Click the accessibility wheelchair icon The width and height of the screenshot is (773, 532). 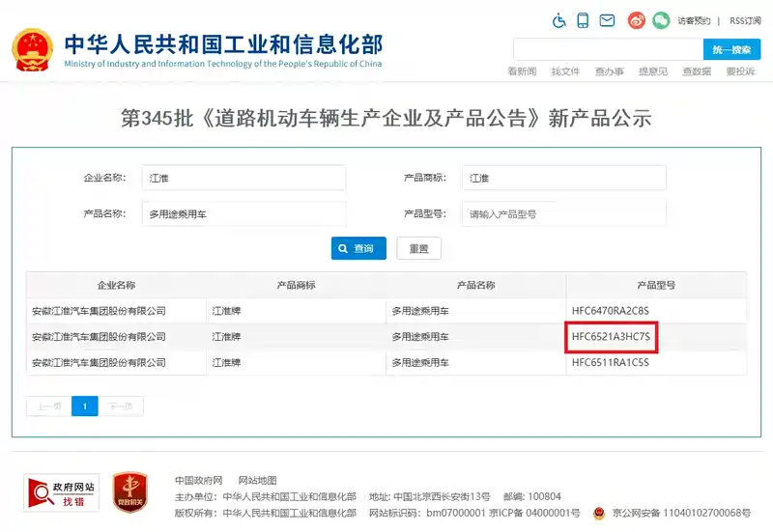559,20
